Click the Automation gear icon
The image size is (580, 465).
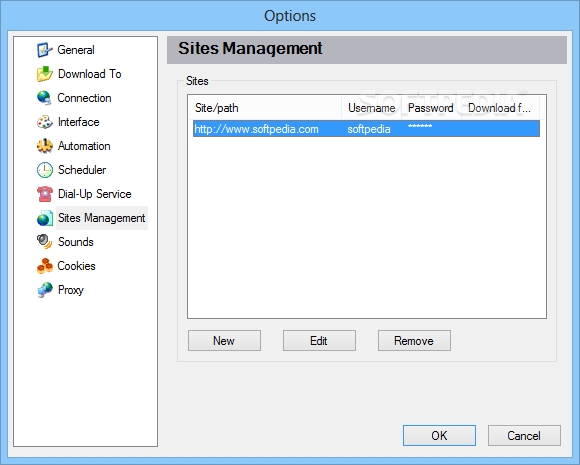[44, 146]
